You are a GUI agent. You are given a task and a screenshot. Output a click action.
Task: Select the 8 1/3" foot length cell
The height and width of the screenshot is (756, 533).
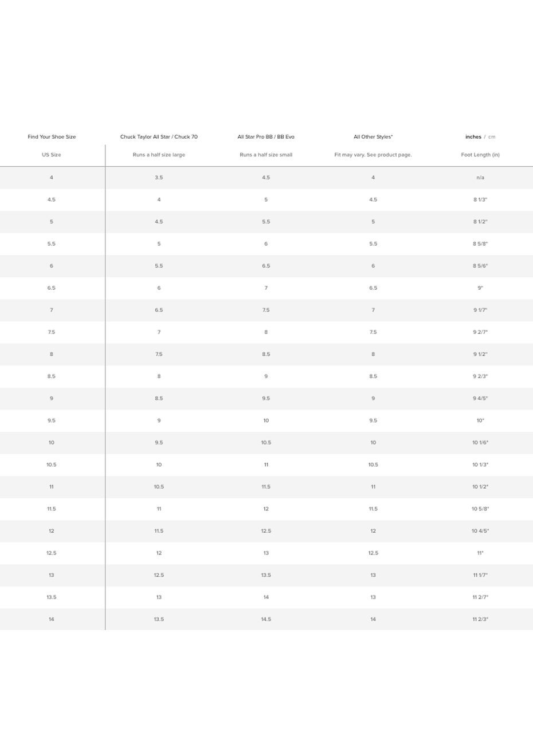point(480,200)
